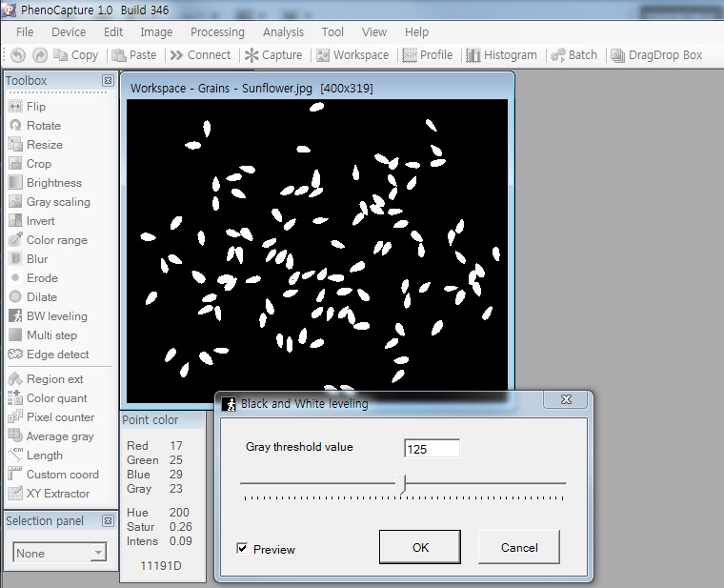Select the Flip tool in Toolbox
The height and width of the screenshot is (588, 724).
[x=35, y=107]
